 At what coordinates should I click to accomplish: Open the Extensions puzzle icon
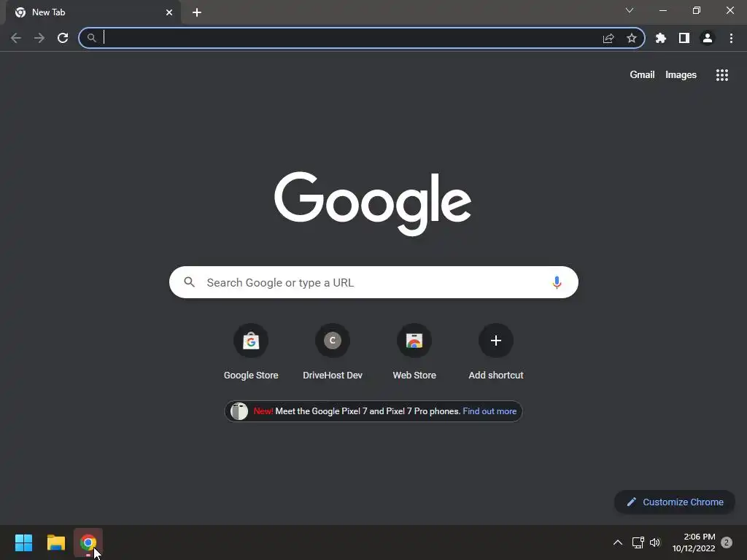pyautogui.click(x=661, y=38)
